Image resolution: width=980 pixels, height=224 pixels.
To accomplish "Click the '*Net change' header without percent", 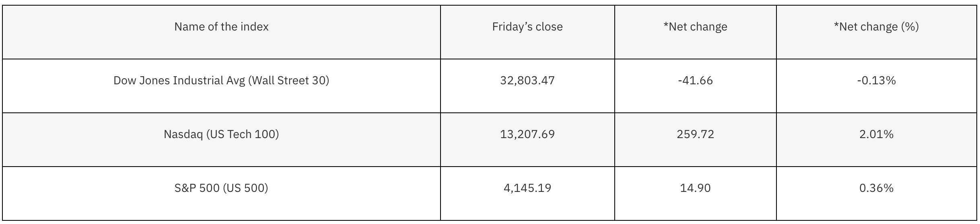I will tap(695, 27).
